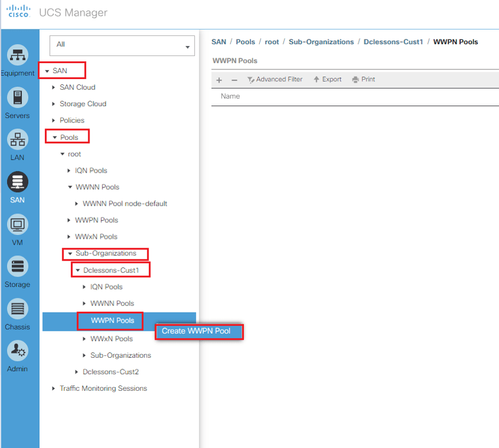Screen dimensions: 499x448
Task: Click the plus icon to add a pool
Action: coord(219,80)
